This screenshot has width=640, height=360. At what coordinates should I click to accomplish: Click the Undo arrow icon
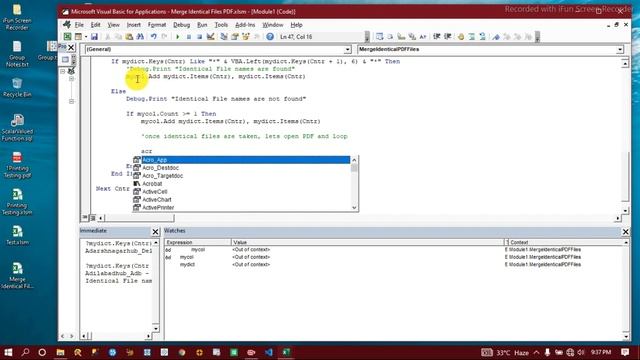click(153, 37)
